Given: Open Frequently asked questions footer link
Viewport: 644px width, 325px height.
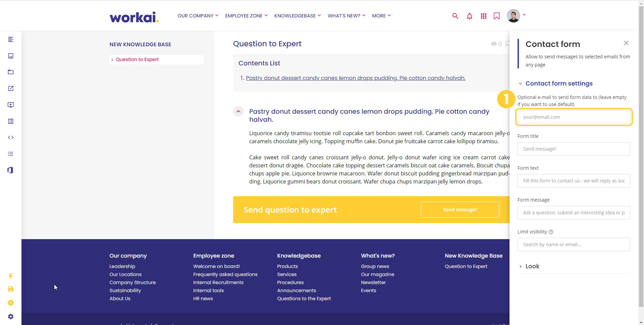Looking at the screenshot, I should 225,274.
